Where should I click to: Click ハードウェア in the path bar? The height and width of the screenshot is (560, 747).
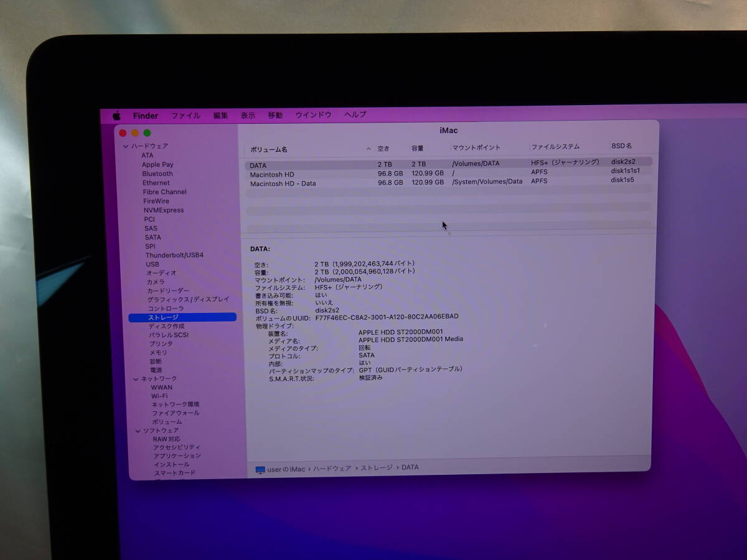point(332,469)
